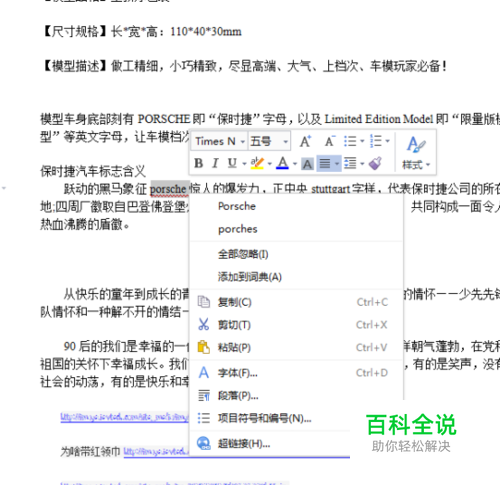
Task: Apply yellow text highlight color
Action: tap(257, 163)
